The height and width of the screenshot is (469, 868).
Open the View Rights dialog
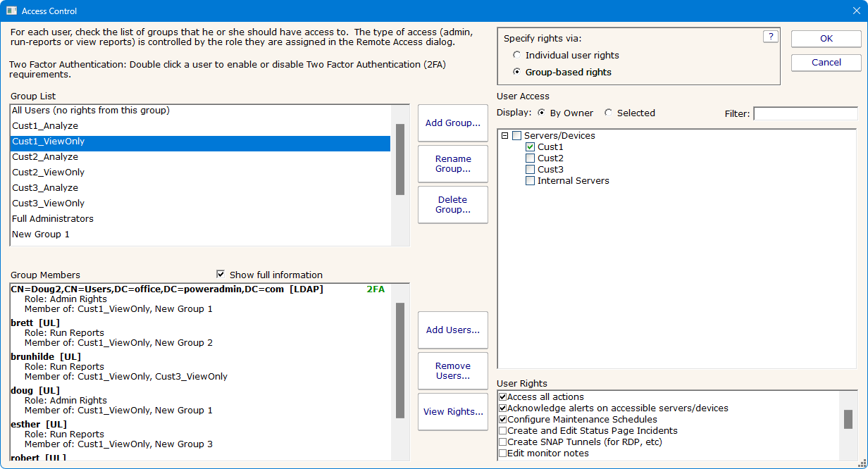452,411
